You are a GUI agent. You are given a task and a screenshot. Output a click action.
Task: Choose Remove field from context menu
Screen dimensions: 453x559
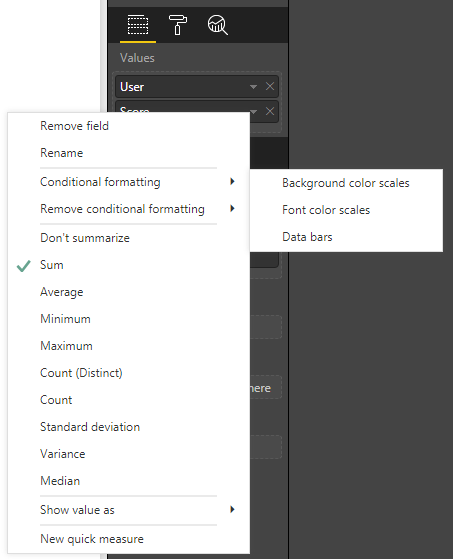(x=129, y=126)
